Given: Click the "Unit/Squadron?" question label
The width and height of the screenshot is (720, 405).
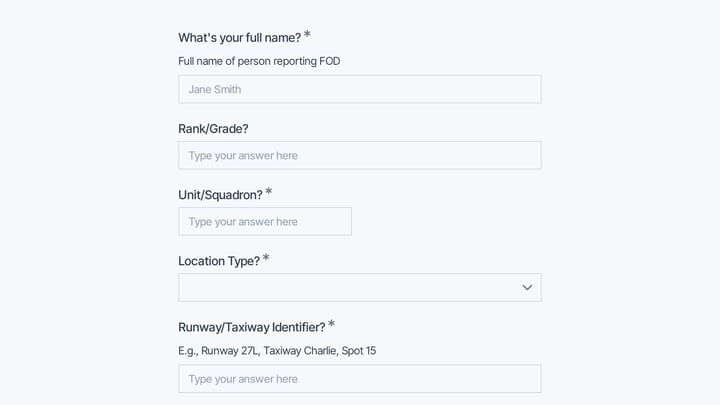Looking at the screenshot, I should coord(220,195).
